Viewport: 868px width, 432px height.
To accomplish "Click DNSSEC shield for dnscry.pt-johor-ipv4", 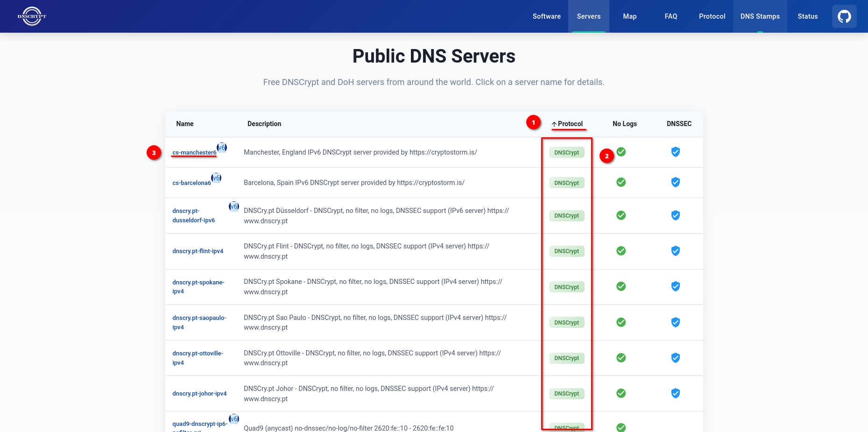I will click(676, 393).
